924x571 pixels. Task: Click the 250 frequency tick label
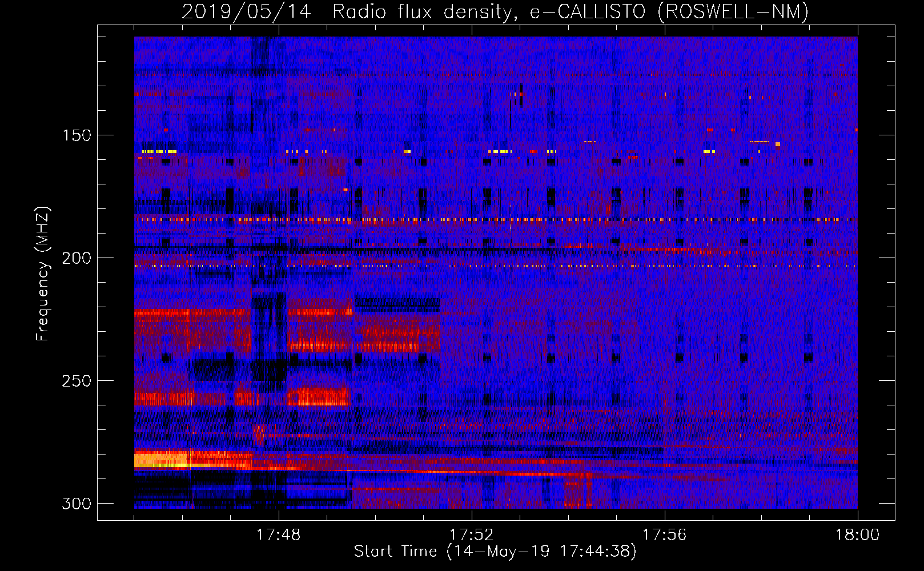[x=77, y=381]
